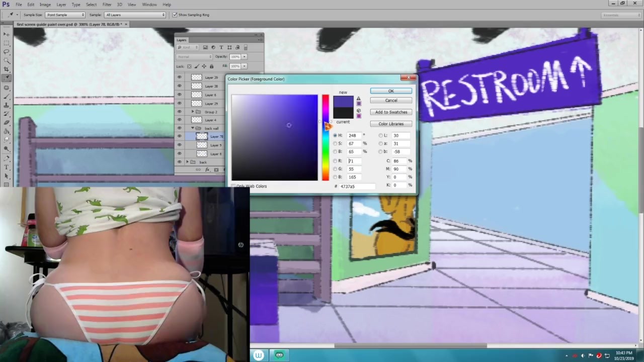Image resolution: width=644 pixels, height=362 pixels.
Task: Expand the Group 2 layer folder
Action: [x=192, y=112]
